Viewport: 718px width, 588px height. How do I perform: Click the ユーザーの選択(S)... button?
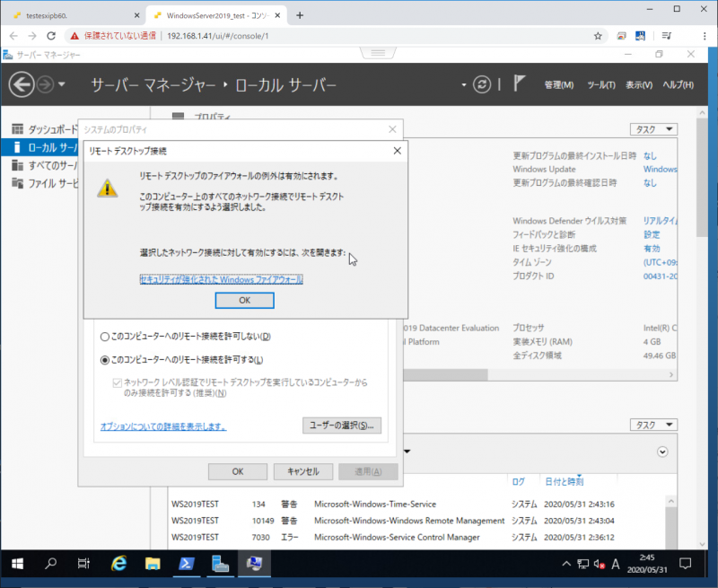pyautogui.click(x=342, y=426)
